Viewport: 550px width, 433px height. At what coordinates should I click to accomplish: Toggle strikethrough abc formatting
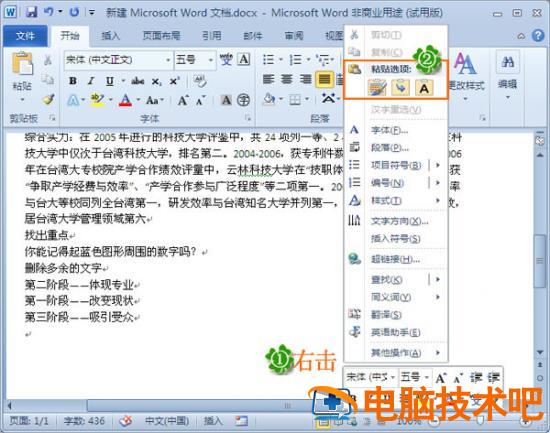coord(138,81)
